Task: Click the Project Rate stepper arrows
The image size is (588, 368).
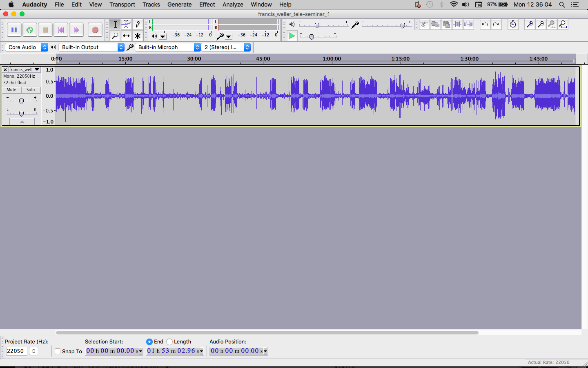Action: pos(34,351)
